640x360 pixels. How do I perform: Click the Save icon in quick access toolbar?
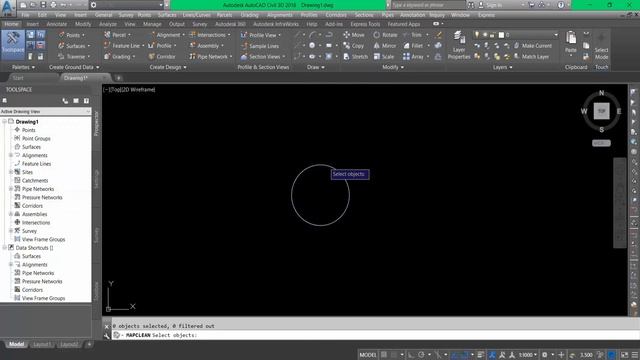click(43, 5)
